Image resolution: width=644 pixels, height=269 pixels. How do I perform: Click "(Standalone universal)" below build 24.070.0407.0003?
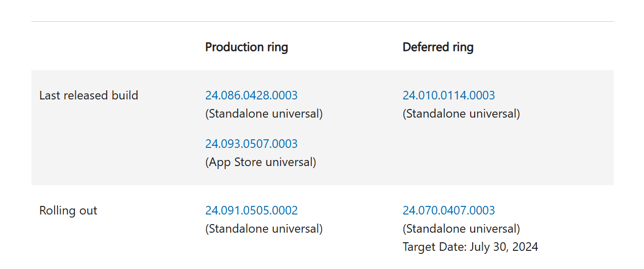tap(461, 229)
